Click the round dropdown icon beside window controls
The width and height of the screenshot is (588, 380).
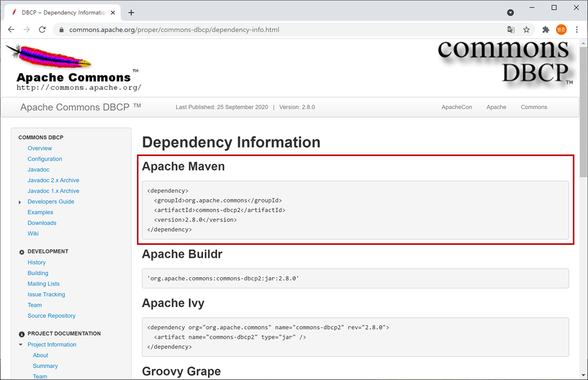point(511,13)
